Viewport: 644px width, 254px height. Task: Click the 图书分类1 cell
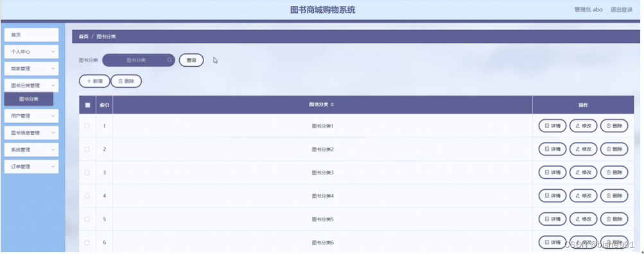coord(322,126)
